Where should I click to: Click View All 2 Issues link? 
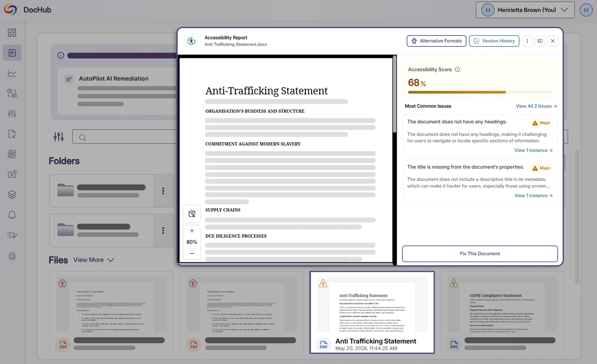click(x=536, y=106)
